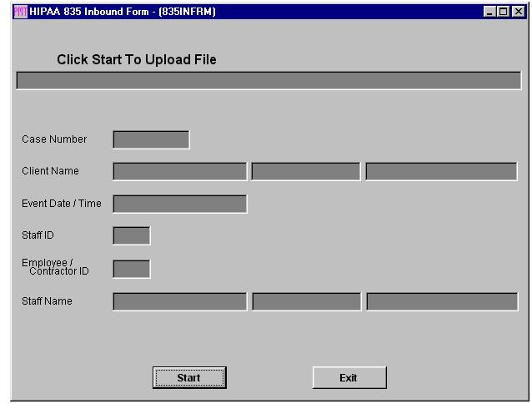The width and height of the screenshot is (532, 404).
Task: Select the middle Client Name field
Action: (306, 171)
